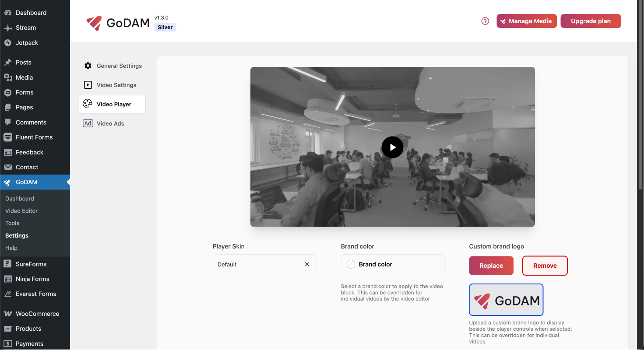Screen dimensions: 644x350
Task: Play the preview video
Action: click(x=392, y=147)
